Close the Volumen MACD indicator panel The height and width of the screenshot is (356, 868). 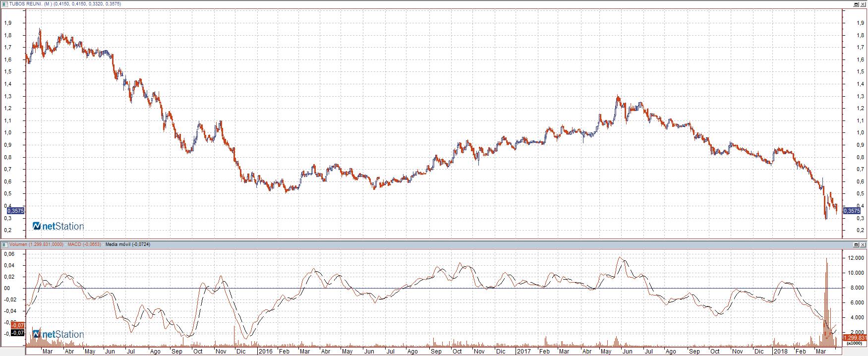[x=863, y=244]
